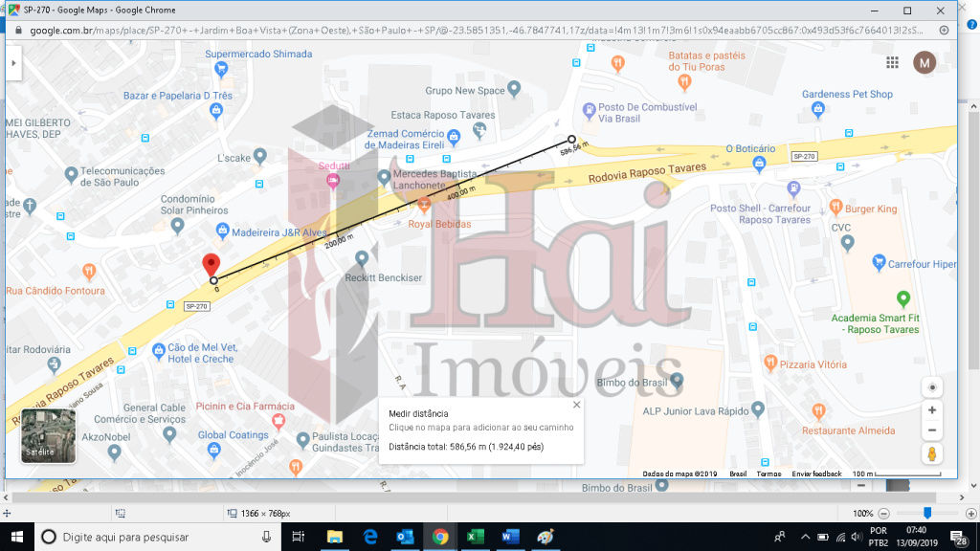Viewport: 980px width, 551px height.
Task: Open Restaurante Almeida marker
Action: click(x=818, y=411)
